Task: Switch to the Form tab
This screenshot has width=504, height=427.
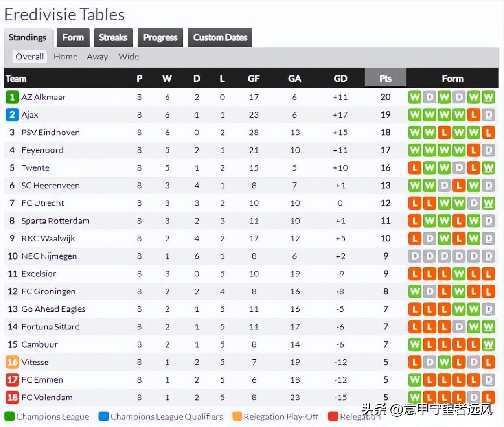Action: pyautogui.click(x=73, y=38)
